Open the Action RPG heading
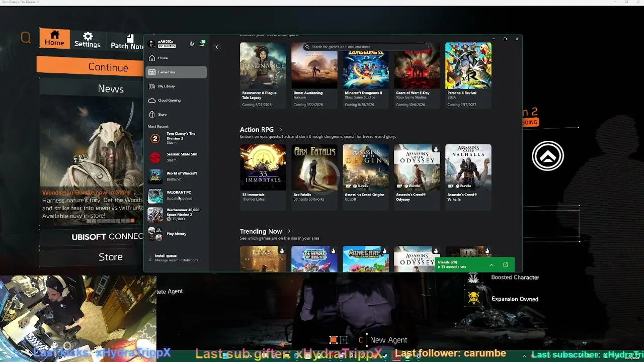Viewport: 644px width, 362px height. [257, 130]
